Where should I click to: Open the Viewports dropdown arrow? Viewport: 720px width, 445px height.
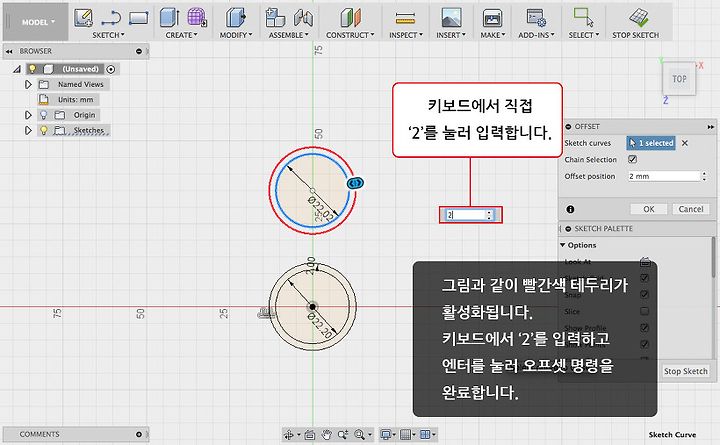(434, 434)
